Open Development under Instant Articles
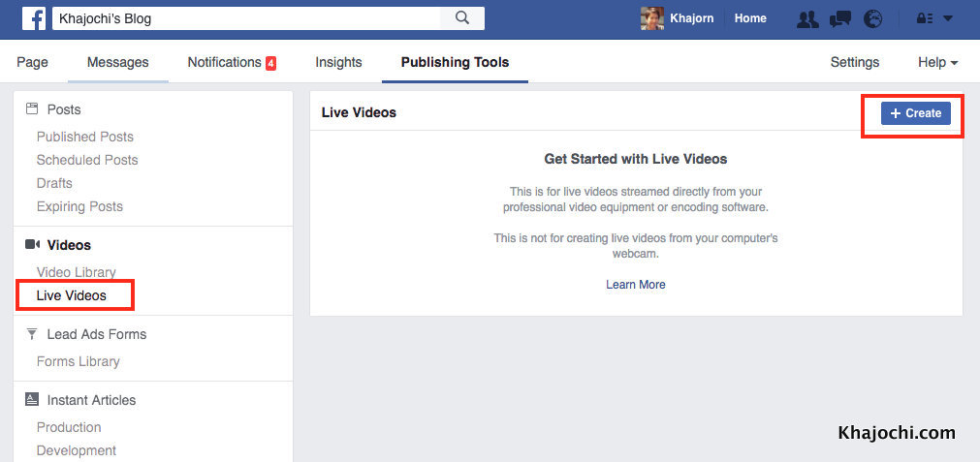The height and width of the screenshot is (462, 980). click(77, 450)
